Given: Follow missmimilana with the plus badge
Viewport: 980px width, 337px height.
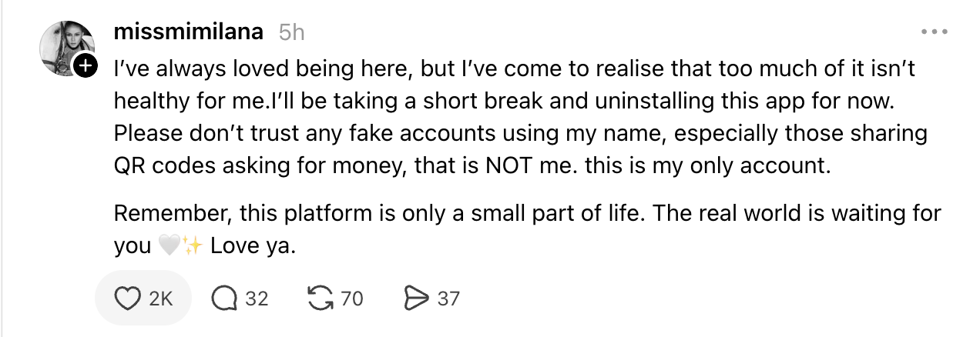Looking at the screenshot, I should [84, 66].
